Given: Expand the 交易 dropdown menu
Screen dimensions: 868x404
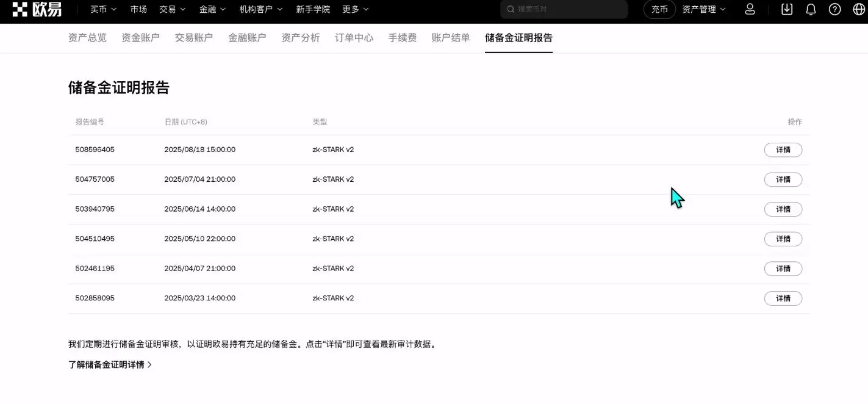Looking at the screenshot, I should [172, 9].
